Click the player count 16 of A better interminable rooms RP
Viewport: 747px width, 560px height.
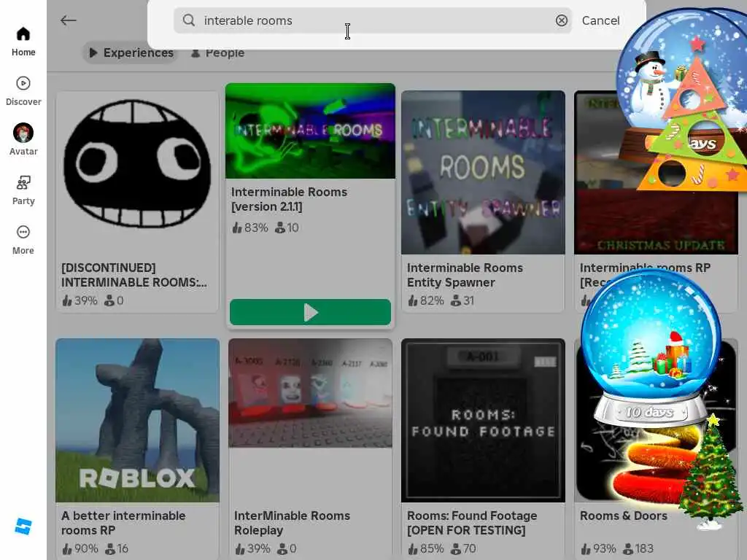pos(117,548)
